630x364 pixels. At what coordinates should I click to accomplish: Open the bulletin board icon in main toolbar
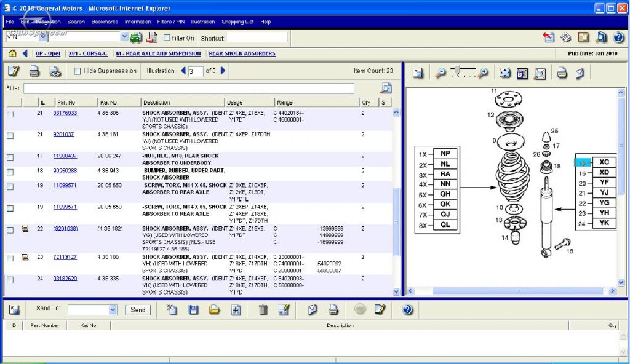pos(583,38)
